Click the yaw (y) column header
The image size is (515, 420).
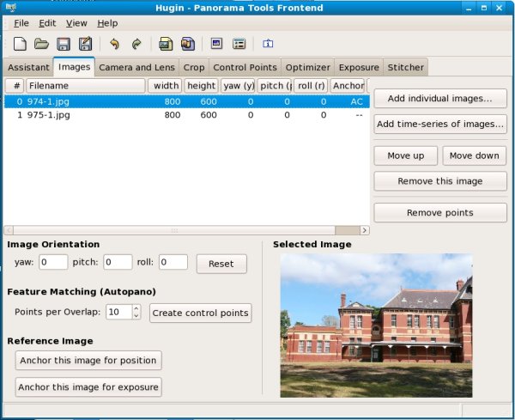(x=238, y=86)
